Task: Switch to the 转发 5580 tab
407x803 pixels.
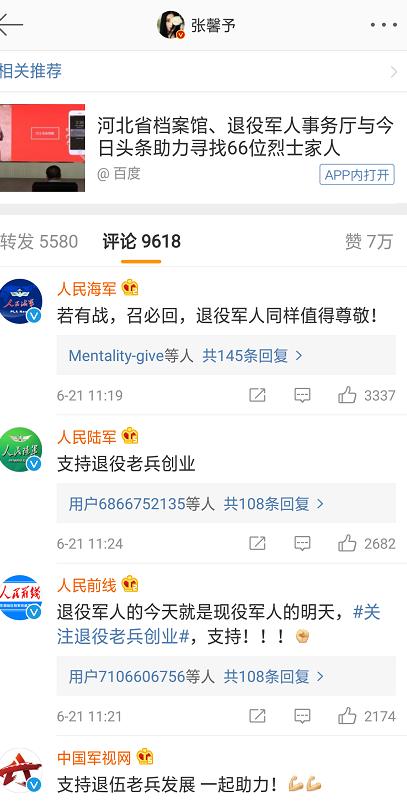Action: tap(39, 241)
